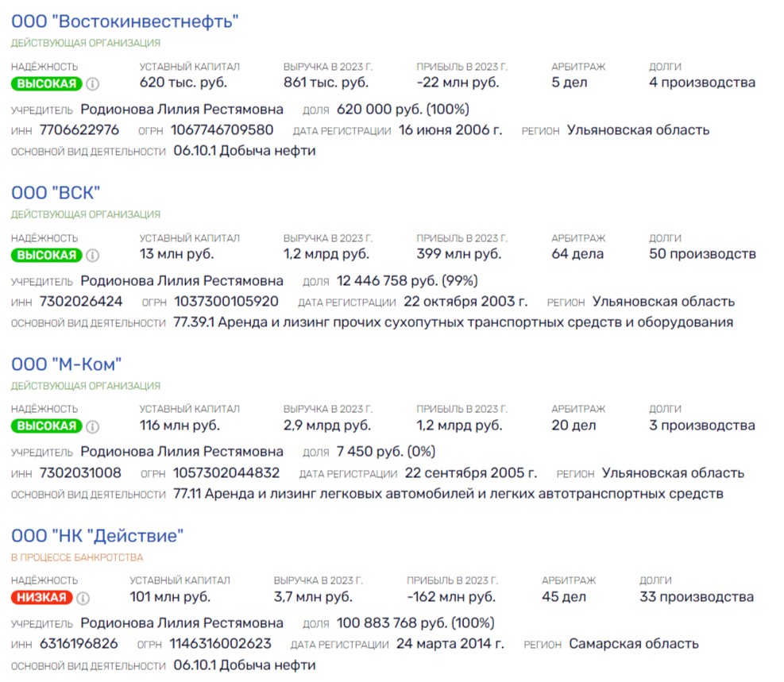Click info icon next to НИЗКАЯ reliability badge
The width and height of the screenshot is (784, 682).
point(83,598)
